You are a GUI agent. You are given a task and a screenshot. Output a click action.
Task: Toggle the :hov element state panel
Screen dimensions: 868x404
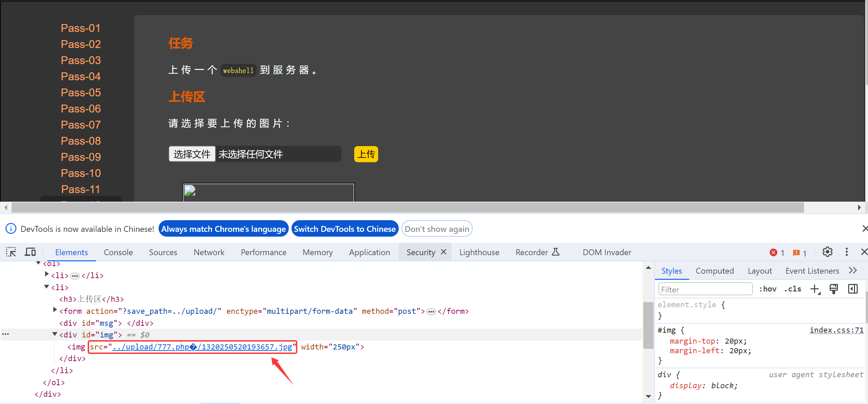768,289
